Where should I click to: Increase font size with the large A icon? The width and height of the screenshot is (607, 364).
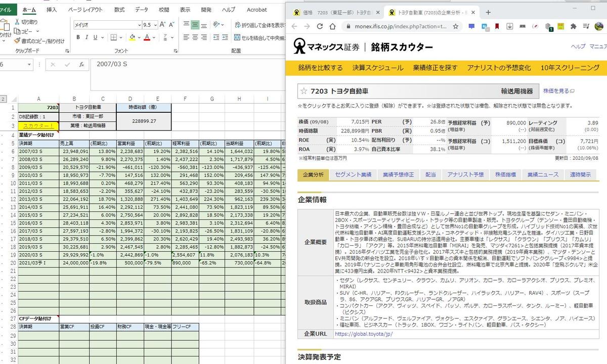pyautogui.click(x=163, y=24)
